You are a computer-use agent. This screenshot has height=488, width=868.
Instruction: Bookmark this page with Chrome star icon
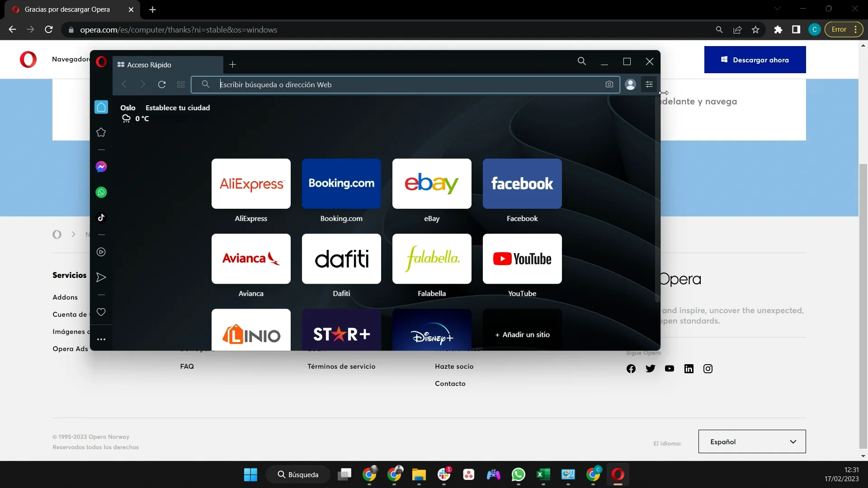coord(755,30)
